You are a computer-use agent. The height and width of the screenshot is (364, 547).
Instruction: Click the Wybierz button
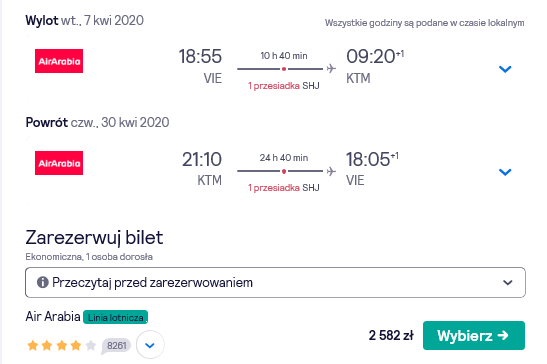[x=474, y=335]
